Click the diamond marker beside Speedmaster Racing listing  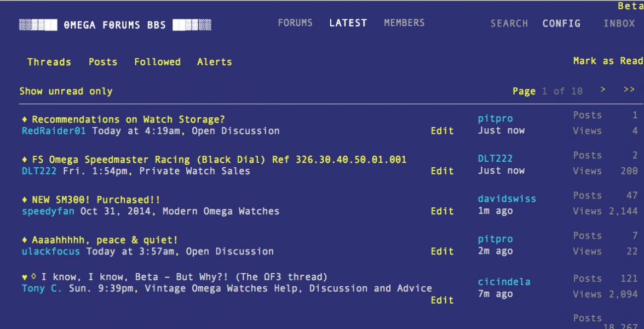pyautogui.click(x=25, y=159)
